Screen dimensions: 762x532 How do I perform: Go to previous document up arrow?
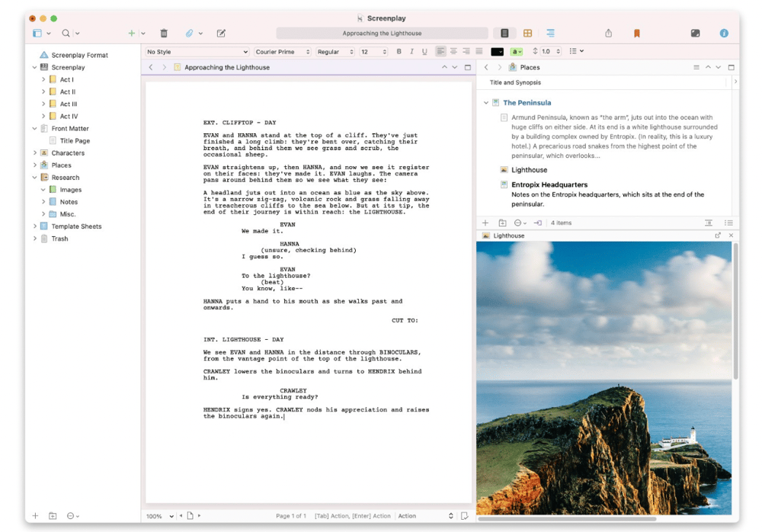444,67
